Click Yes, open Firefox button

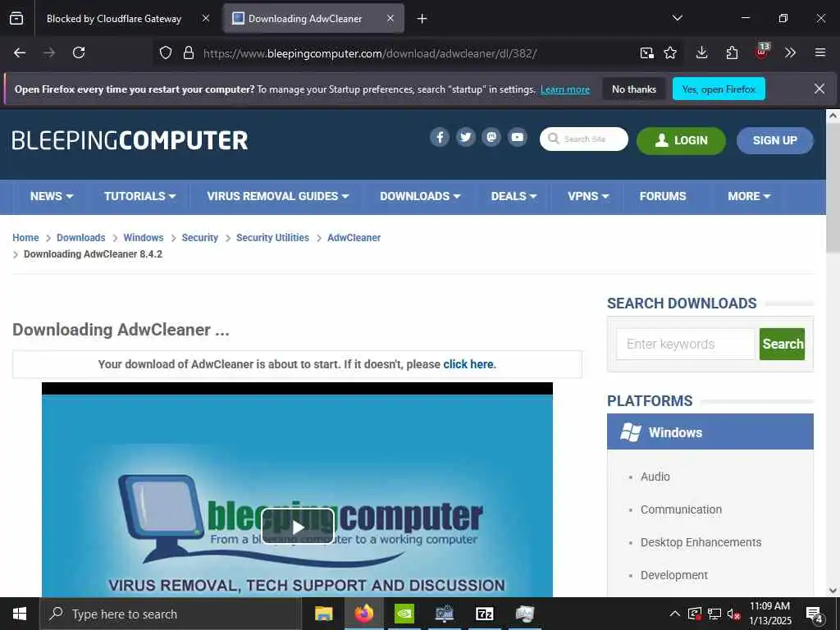[719, 89]
